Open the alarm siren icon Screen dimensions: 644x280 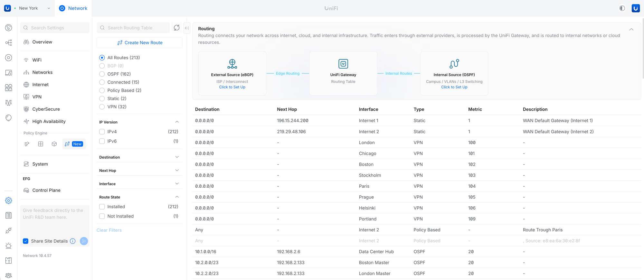click(x=9, y=246)
